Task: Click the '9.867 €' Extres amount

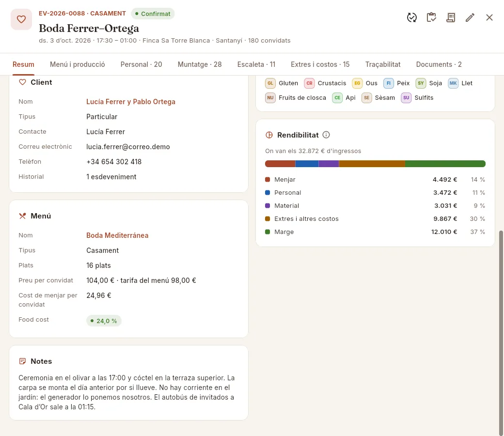Action: click(x=445, y=219)
